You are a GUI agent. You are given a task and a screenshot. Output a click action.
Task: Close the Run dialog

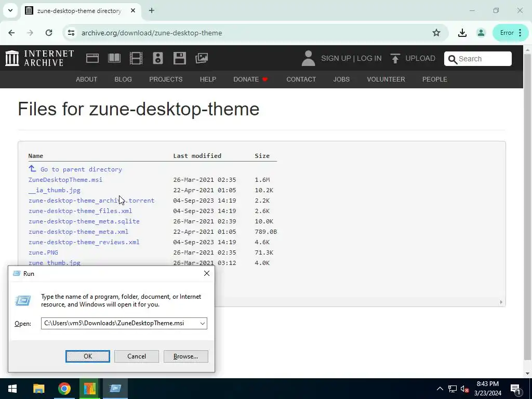tap(207, 273)
